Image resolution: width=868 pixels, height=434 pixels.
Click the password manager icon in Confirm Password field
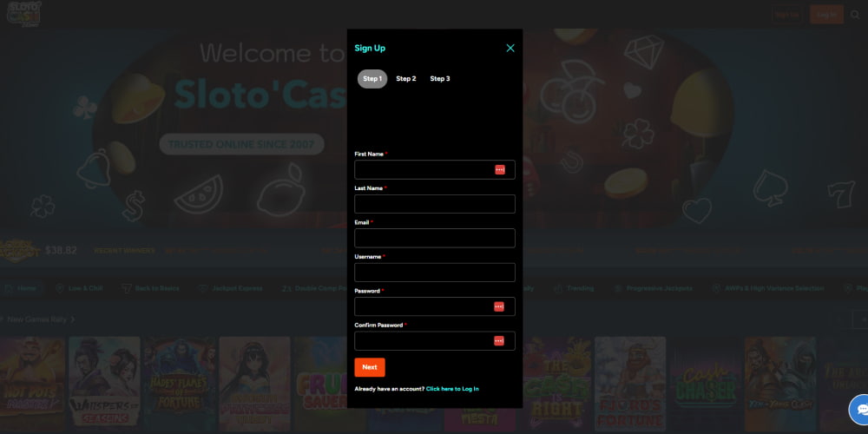pyautogui.click(x=499, y=341)
